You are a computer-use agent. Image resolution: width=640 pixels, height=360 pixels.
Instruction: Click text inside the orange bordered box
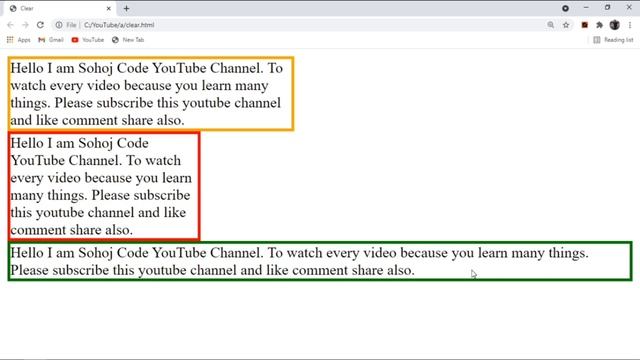[x=147, y=94]
